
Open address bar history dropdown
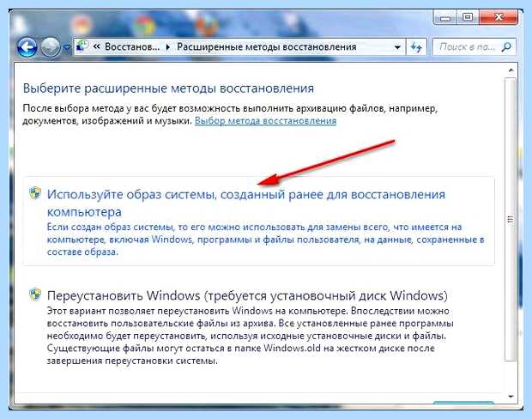(x=397, y=47)
